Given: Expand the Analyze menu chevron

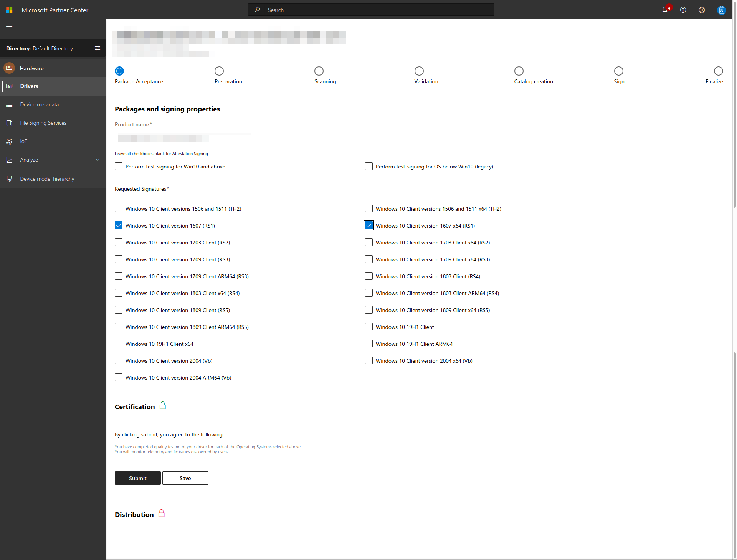Looking at the screenshot, I should click(97, 160).
